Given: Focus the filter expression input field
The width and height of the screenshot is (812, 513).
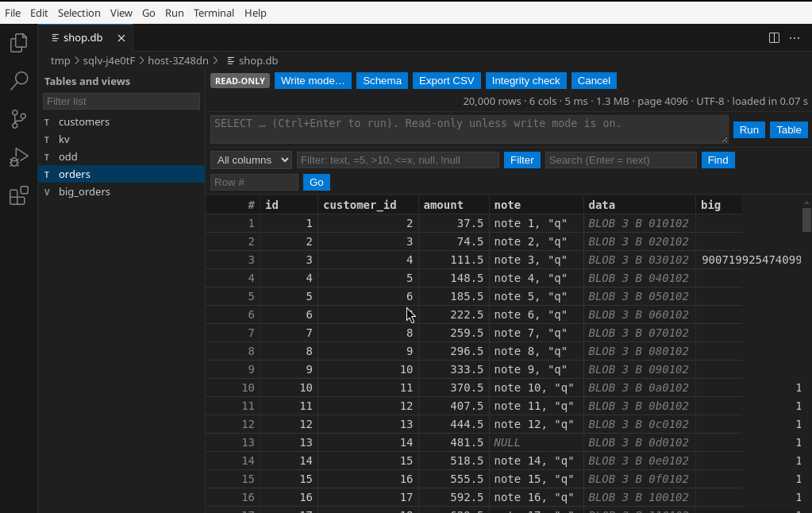Looking at the screenshot, I should pos(398,160).
